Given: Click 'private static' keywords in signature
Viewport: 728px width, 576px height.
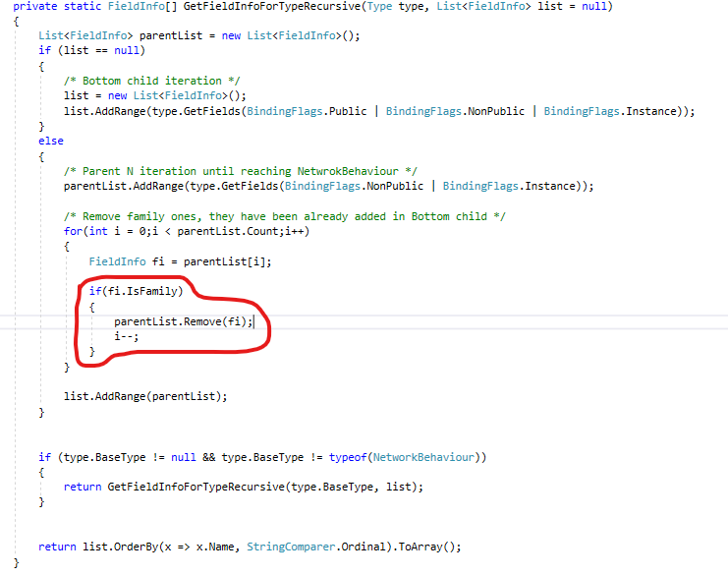Looking at the screenshot, I should [57, 7].
